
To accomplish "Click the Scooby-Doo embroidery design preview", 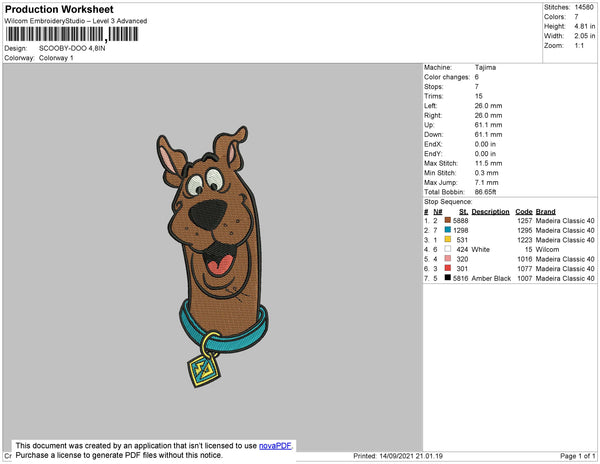I will 212,256.
